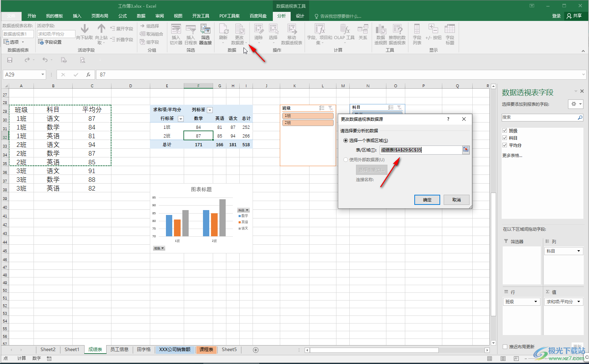Click the Select pivot elements icon
This screenshot has height=364, width=589.
273,29
